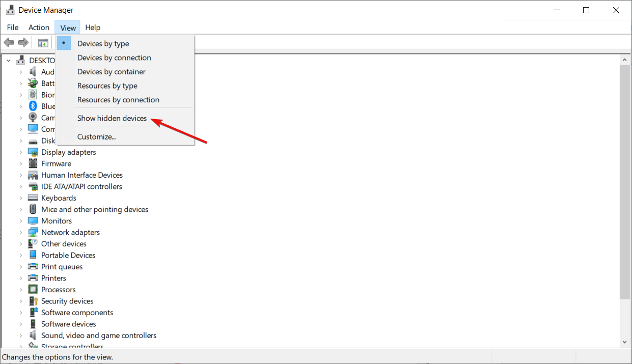Image resolution: width=632 pixels, height=364 pixels.
Task: Click the Network adapters icon
Action: 33,232
